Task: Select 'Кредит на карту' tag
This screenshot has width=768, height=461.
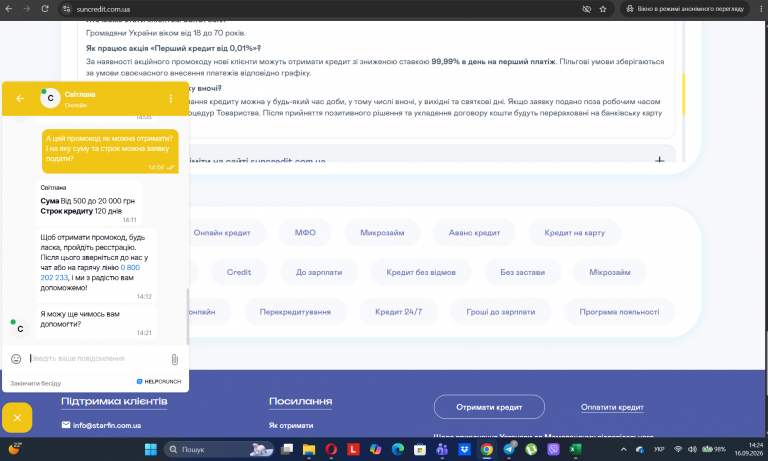Action: tap(575, 233)
